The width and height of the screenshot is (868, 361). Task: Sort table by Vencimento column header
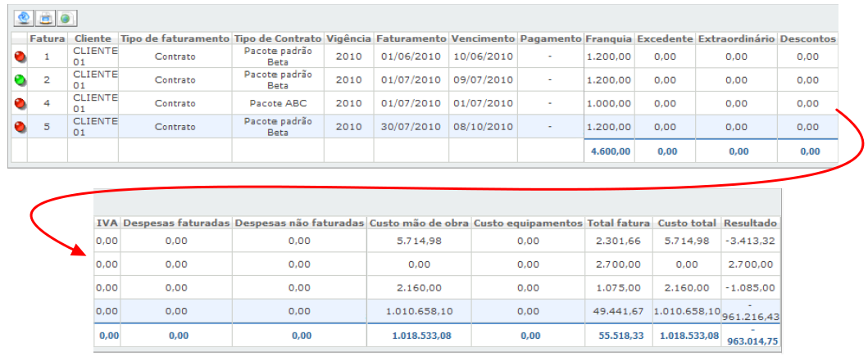point(483,38)
